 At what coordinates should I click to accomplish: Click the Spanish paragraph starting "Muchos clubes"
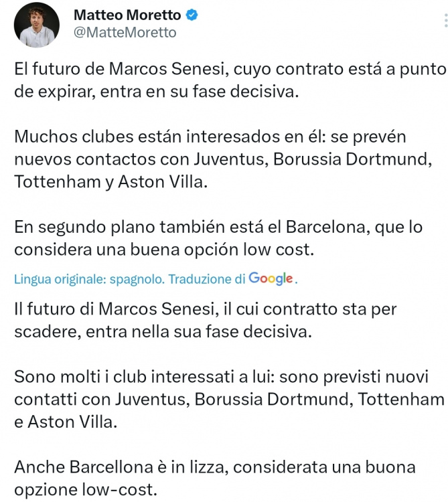click(221, 159)
